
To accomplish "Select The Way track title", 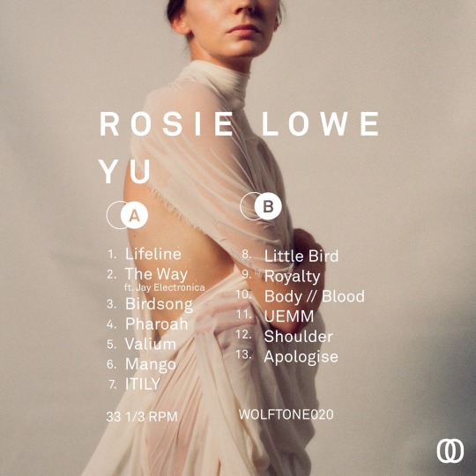I will tap(156, 274).
